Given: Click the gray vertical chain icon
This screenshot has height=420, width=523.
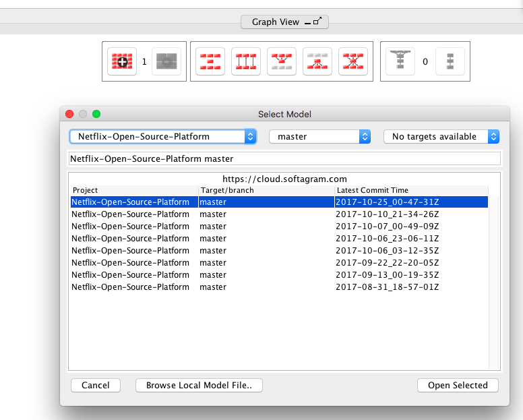Looking at the screenshot, I should tap(450, 62).
